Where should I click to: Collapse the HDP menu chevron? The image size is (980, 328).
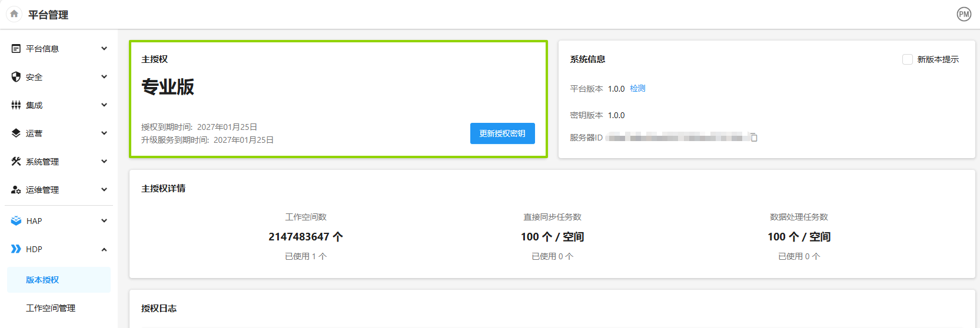104,249
